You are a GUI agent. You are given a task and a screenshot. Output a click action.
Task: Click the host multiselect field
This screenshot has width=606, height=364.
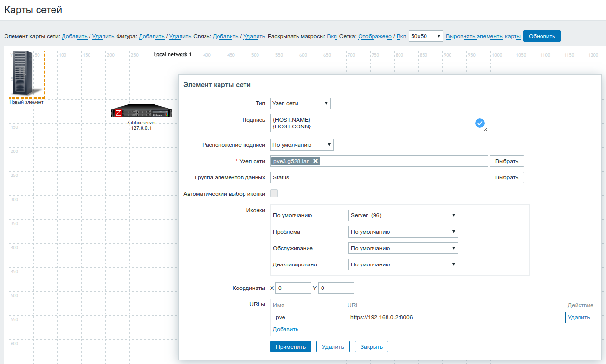point(379,161)
